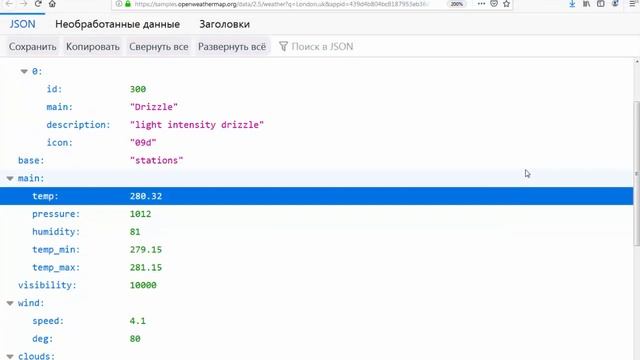Viewport: 640px width, 360px height.
Task: Open the Firefox hamburger menu
Action: tap(632, 4)
